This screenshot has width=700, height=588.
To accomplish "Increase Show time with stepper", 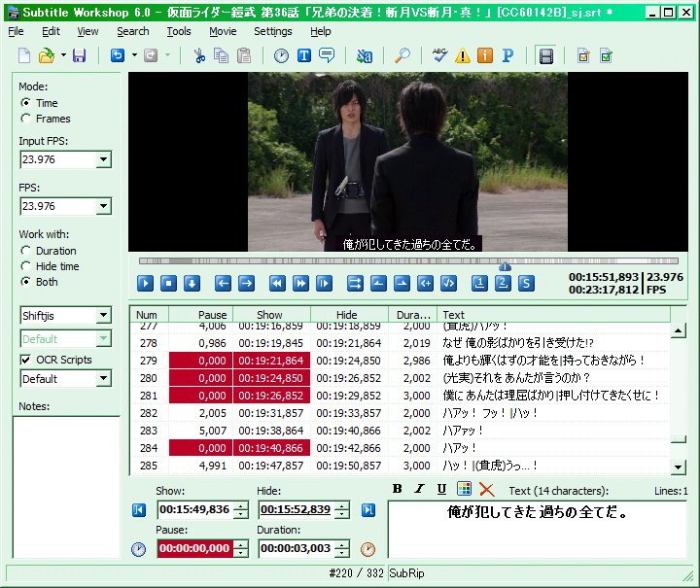I will coord(241,506).
